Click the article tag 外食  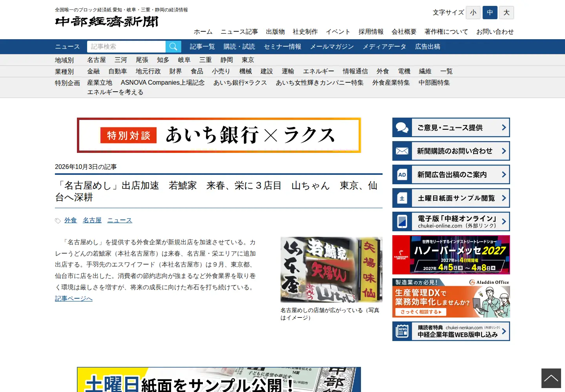[x=71, y=220]
